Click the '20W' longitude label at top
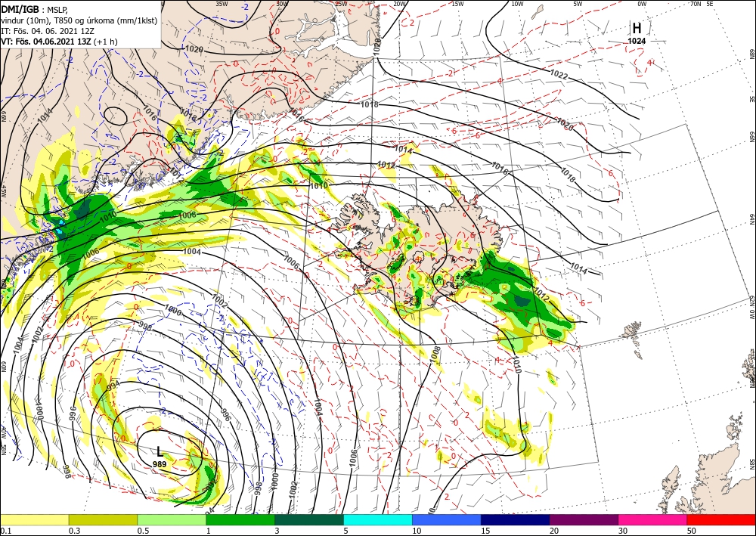Screen dimensions: 756x536 398,4
